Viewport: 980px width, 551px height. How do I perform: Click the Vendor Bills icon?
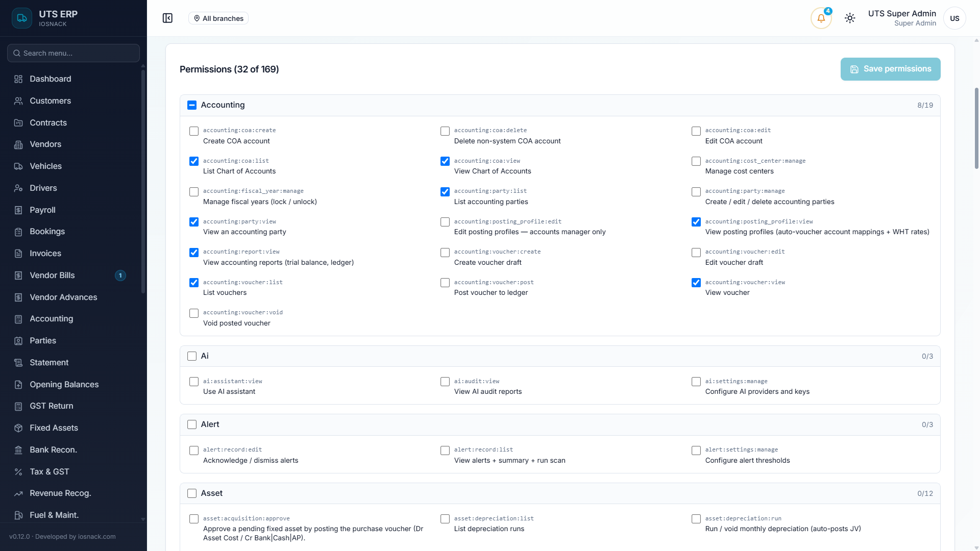[x=18, y=275]
